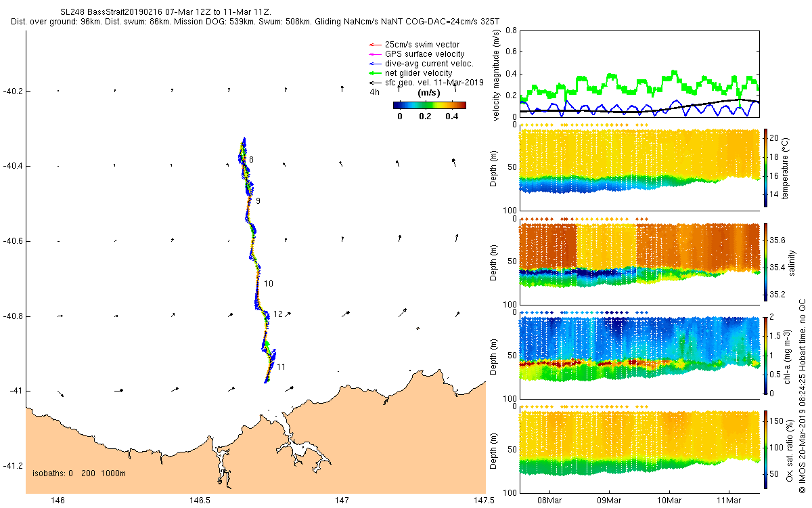Click the '-40.8' latitude tick label

[x=12, y=316]
